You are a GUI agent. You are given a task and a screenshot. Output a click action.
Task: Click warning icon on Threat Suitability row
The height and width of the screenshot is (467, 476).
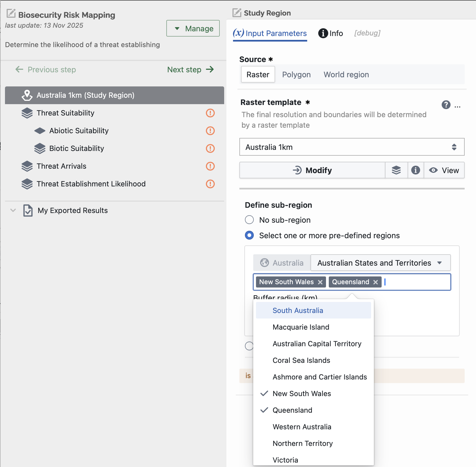(x=210, y=113)
